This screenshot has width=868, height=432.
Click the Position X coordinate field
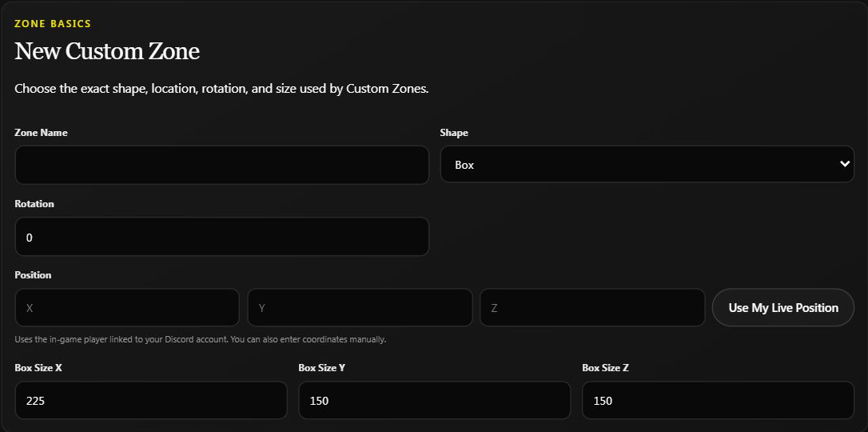click(127, 308)
